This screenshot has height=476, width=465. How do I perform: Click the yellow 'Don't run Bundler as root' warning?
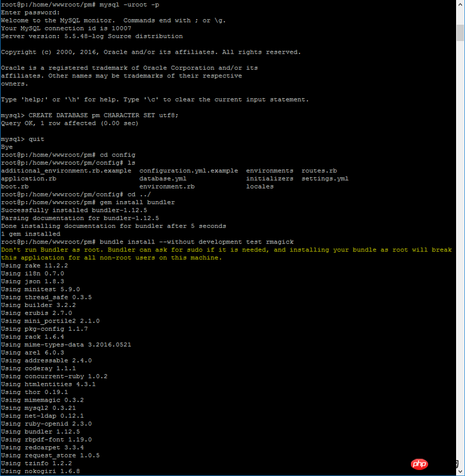227,249
